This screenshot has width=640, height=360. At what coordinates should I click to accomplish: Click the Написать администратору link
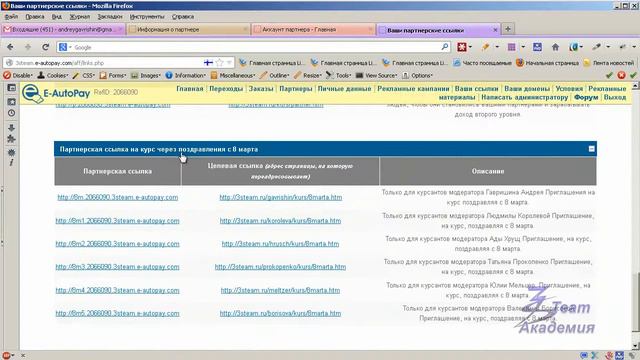(x=524, y=98)
